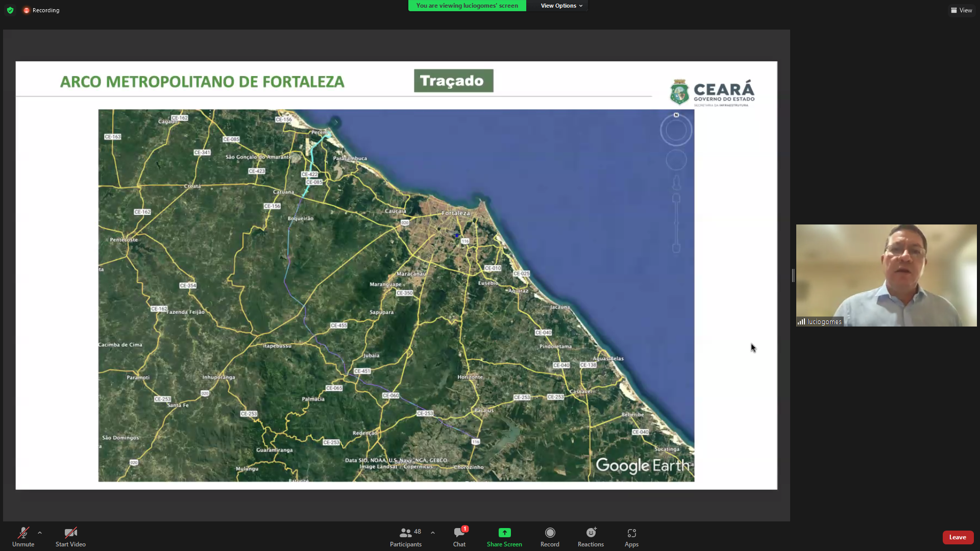Screen dimensions: 980x551
Task: Open the Apps panel
Action: pyautogui.click(x=631, y=537)
